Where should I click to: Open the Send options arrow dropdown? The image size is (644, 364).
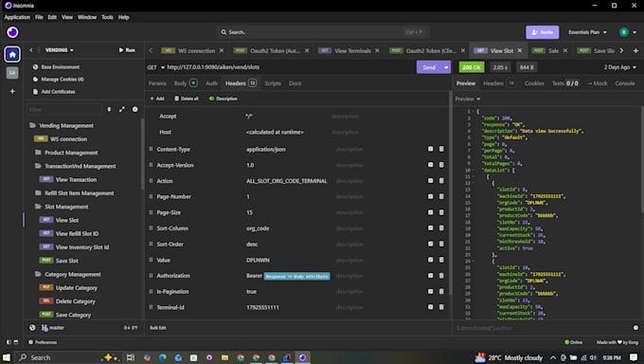[446, 67]
